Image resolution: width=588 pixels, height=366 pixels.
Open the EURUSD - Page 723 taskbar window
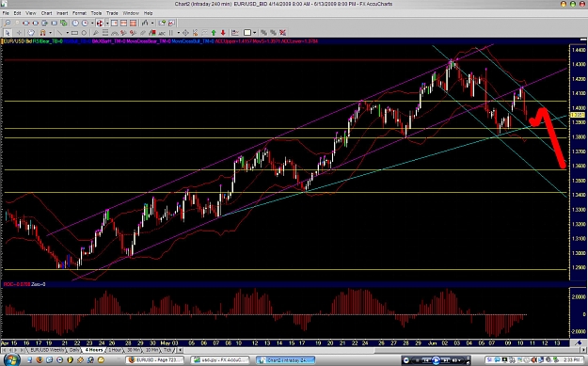[155, 360]
